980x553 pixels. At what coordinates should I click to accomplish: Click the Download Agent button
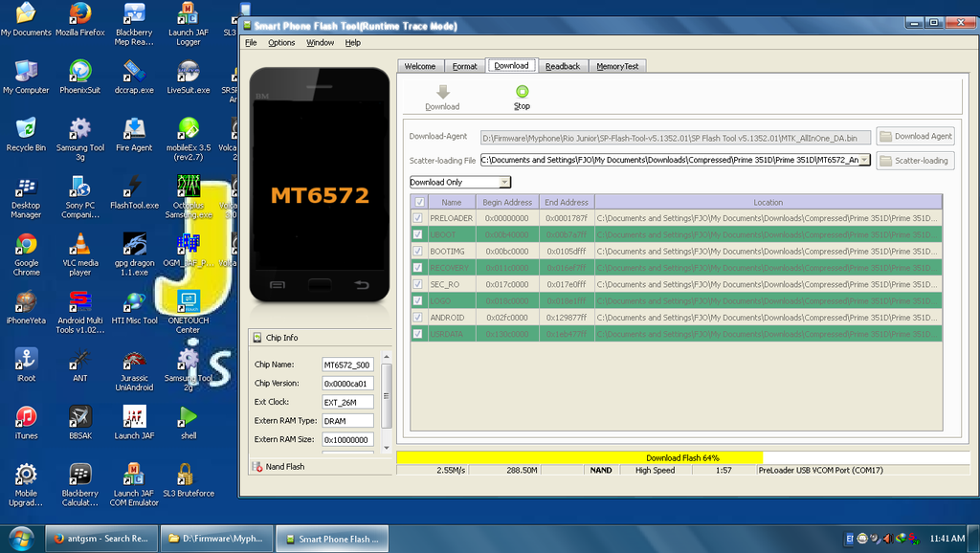915,137
